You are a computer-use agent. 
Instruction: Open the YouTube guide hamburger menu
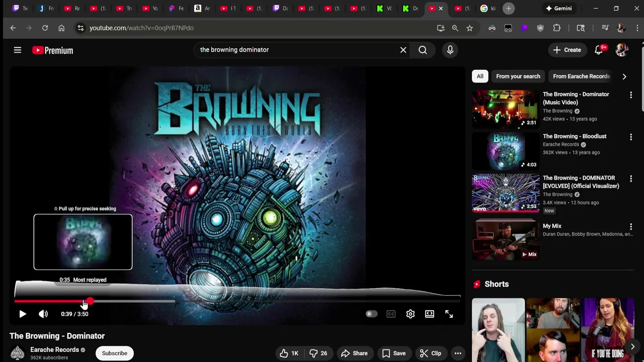click(18, 50)
